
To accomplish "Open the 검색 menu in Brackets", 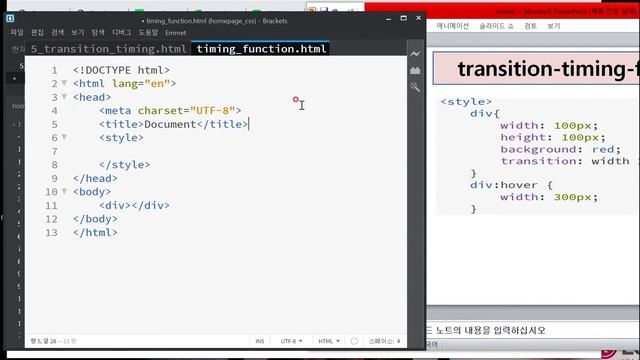I will pyautogui.click(x=58, y=33).
